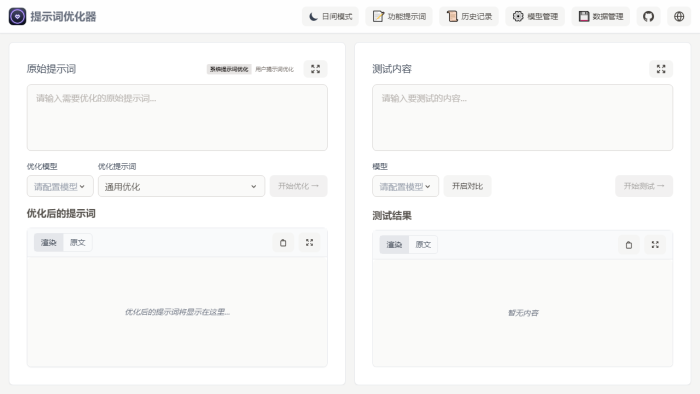Expand the optimized prompt output fullscreen
700x394 pixels.
click(309, 243)
